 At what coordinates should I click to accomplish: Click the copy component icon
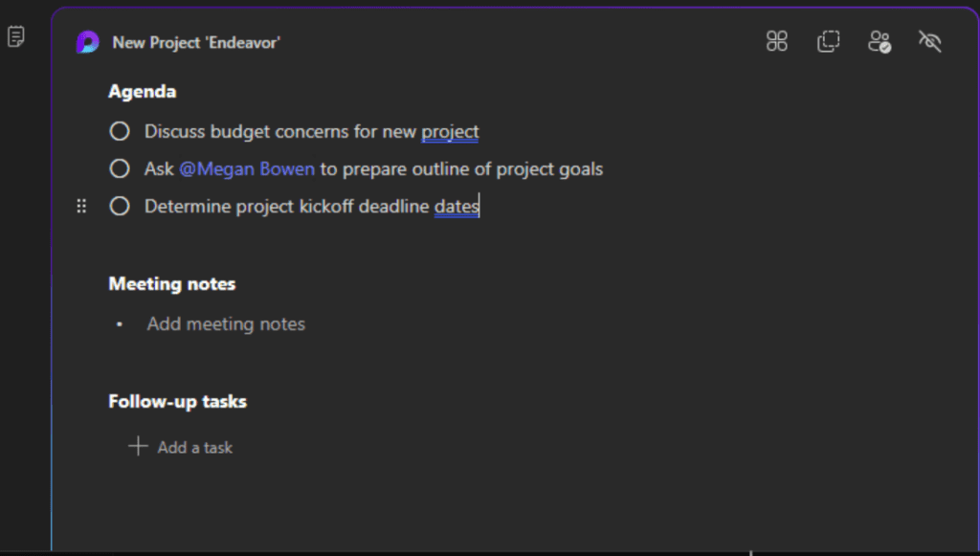pyautogui.click(x=828, y=41)
